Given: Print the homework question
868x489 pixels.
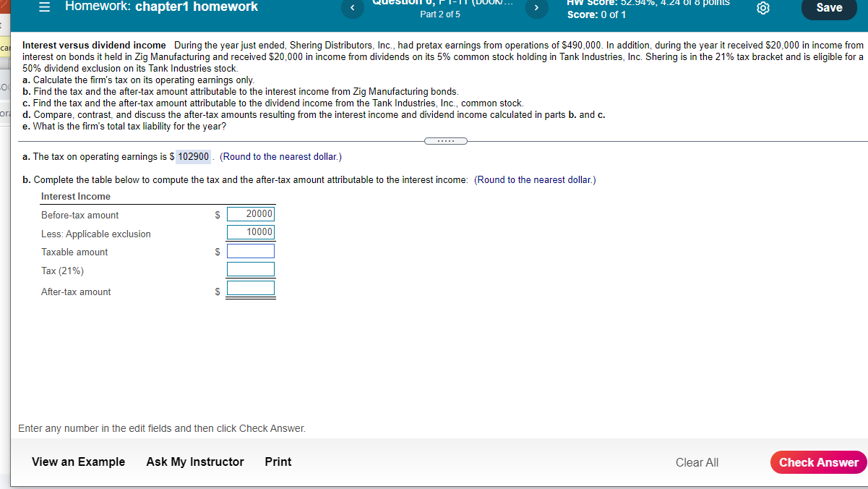Looking at the screenshot, I should tap(278, 462).
